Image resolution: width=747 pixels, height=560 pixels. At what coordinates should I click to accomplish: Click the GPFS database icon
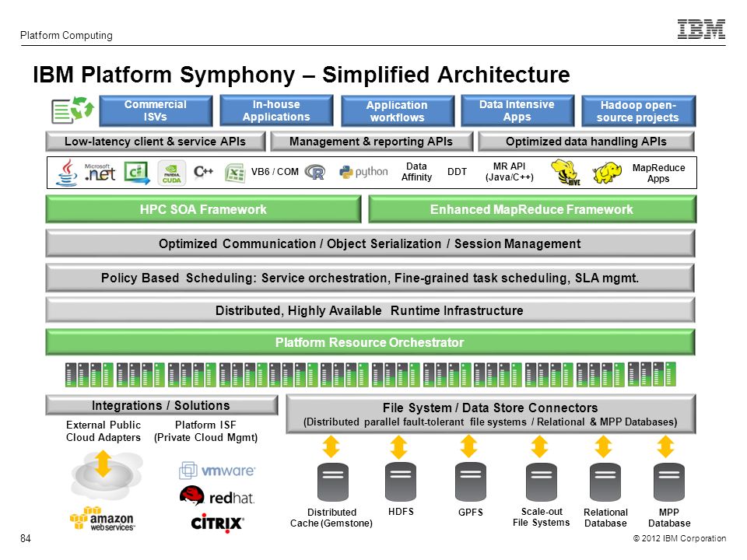[x=471, y=482]
